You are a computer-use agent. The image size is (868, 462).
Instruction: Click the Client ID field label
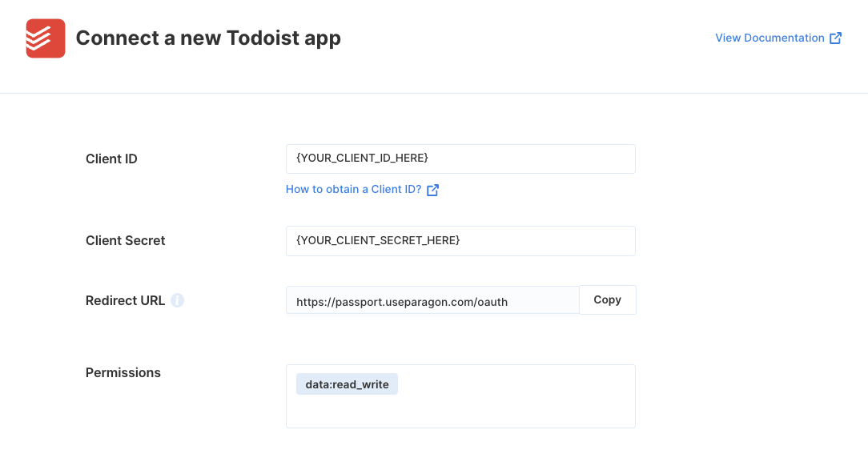point(111,159)
